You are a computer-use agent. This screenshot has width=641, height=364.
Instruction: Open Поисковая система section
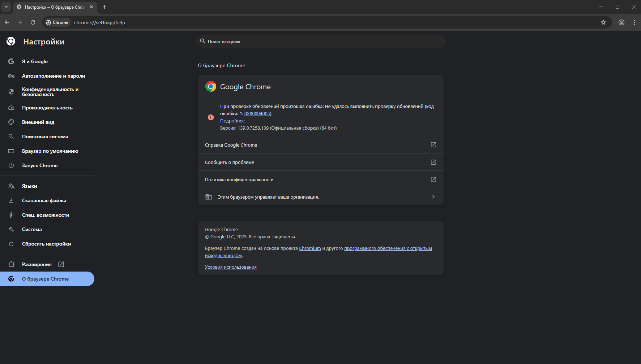pyautogui.click(x=47, y=136)
